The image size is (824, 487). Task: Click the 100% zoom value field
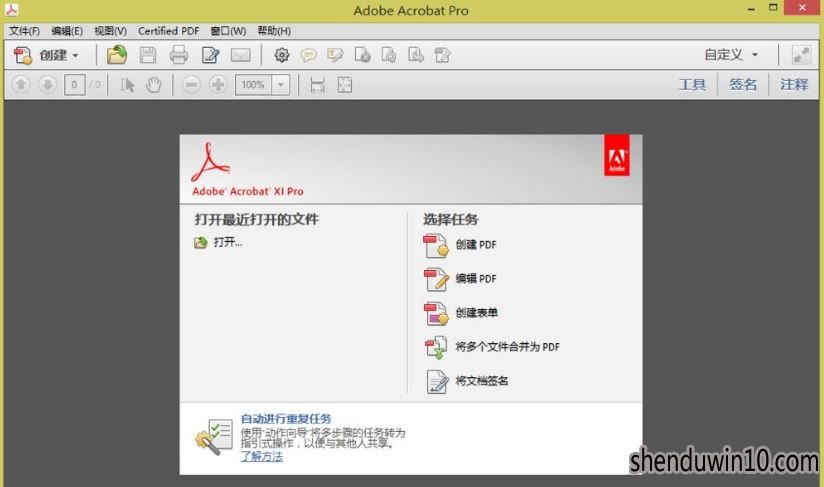pyautogui.click(x=253, y=85)
